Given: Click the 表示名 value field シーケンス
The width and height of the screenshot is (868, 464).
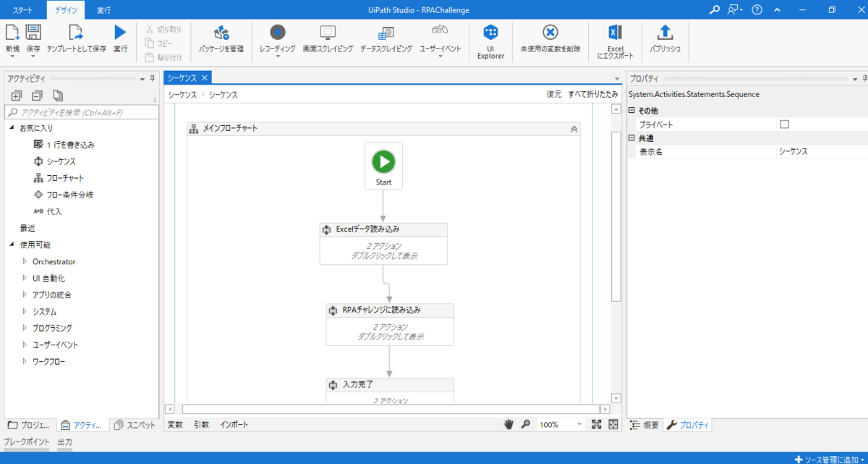Looking at the screenshot, I should (x=821, y=151).
